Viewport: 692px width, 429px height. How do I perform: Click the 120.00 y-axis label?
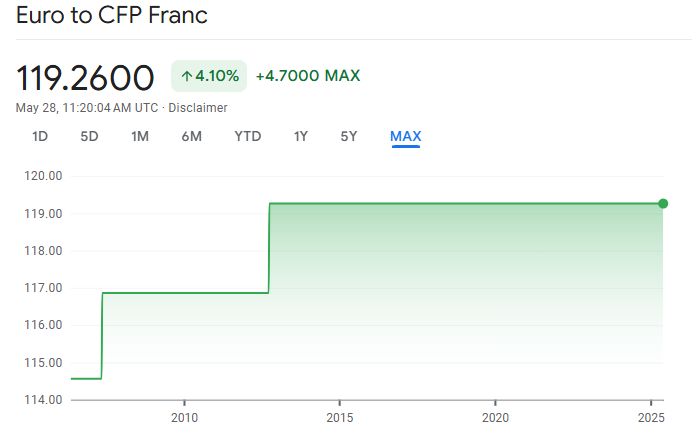(x=44, y=176)
